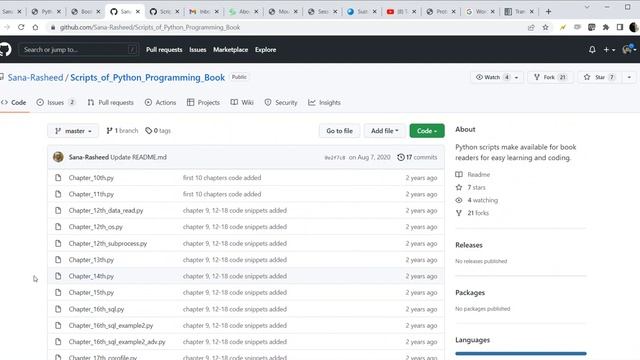
Task: Expand the Add file dropdown
Action: point(384,131)
